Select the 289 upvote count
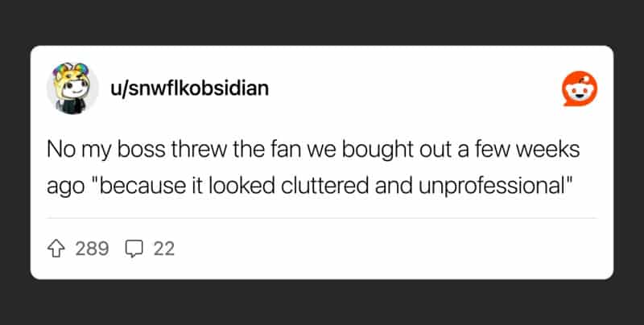 tap(92, 249)
